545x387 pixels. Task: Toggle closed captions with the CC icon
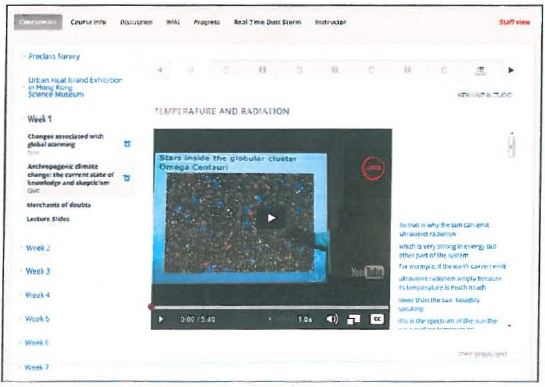tap(377, 319)
